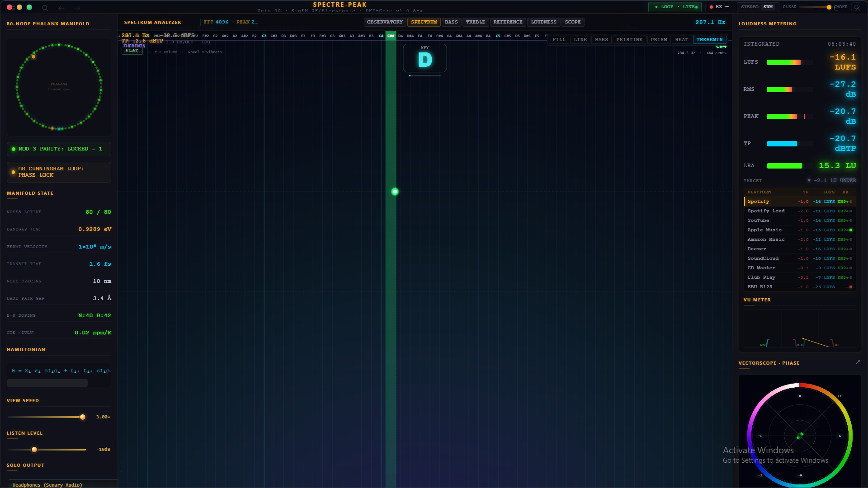
Task: Switch to the TREBLE tab
Action: tap(476, 22)
